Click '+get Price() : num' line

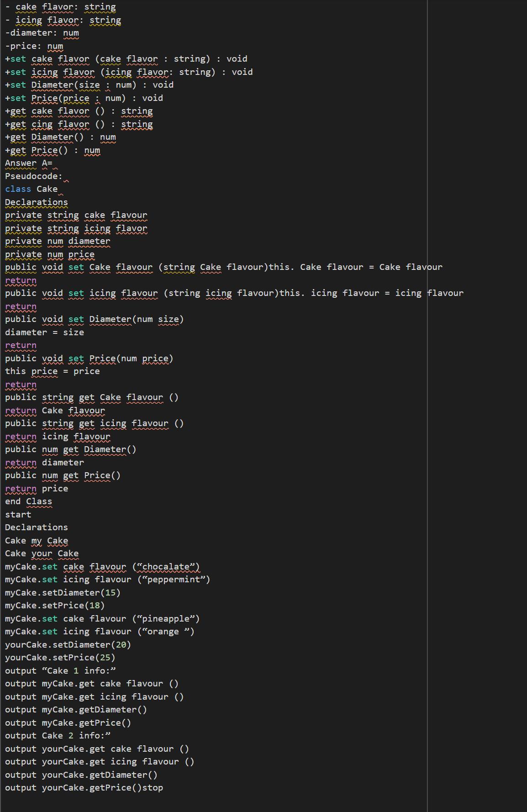53,150
